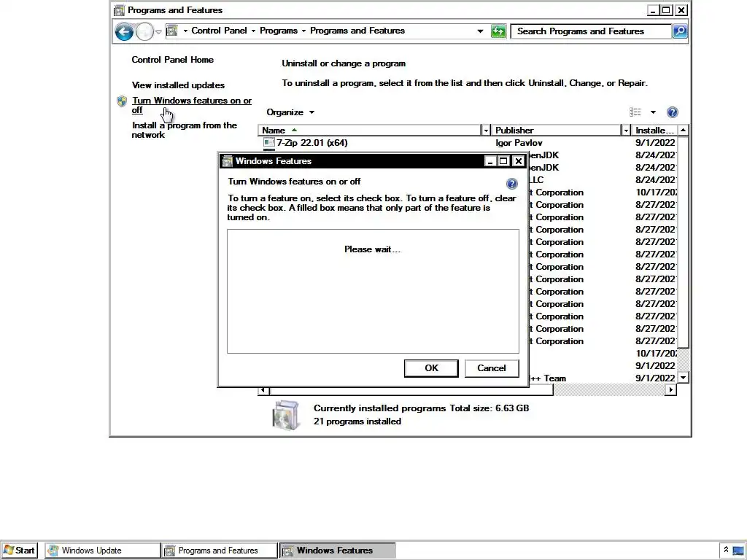Viewport: 747px width, 560px height.
Task: Open the recent pages dropdown beside Forward
Action: 158,32
